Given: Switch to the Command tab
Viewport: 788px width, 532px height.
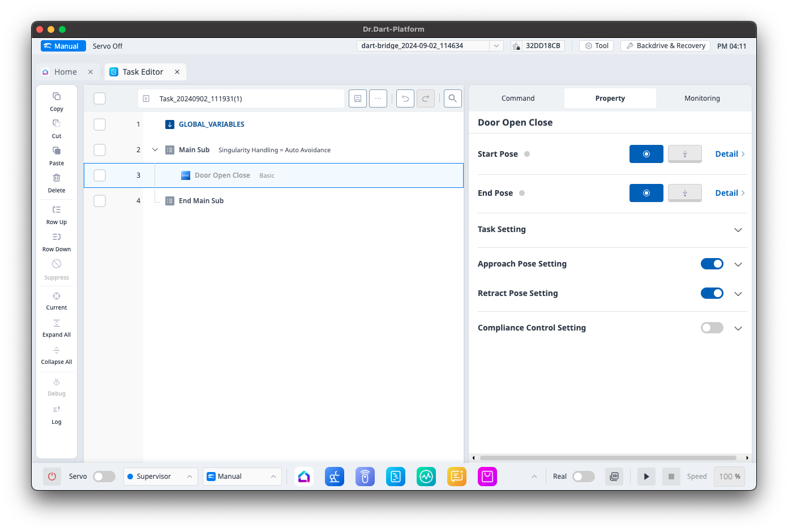Looking at the screenshot, I should coord(517,98).
